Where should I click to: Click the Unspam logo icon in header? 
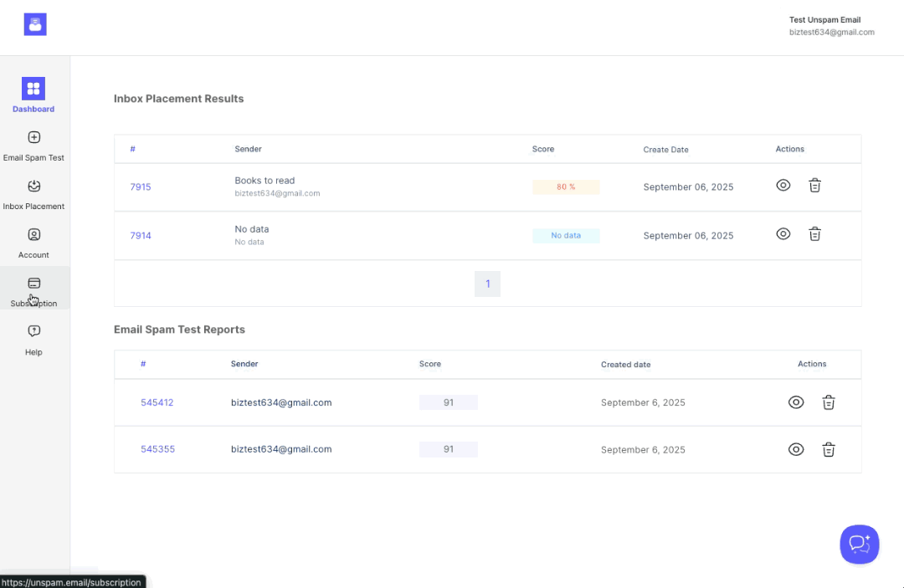tap(35, 25)
